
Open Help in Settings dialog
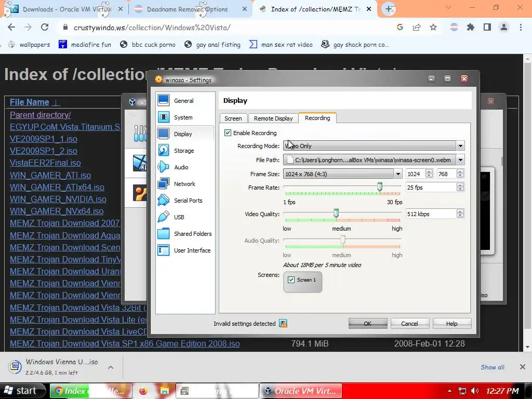(451, 323)
